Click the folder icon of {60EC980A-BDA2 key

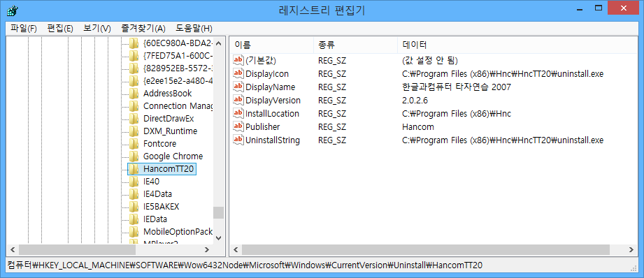(134, 43)
